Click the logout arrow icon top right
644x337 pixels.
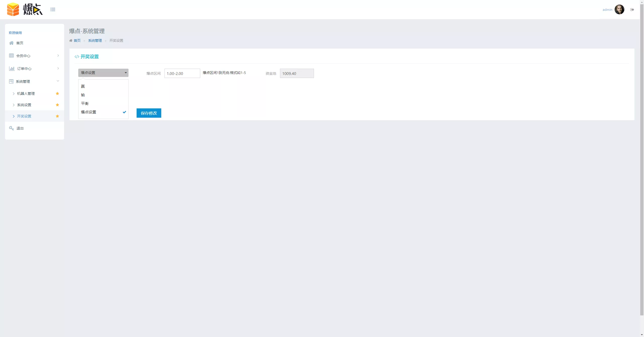632,10
